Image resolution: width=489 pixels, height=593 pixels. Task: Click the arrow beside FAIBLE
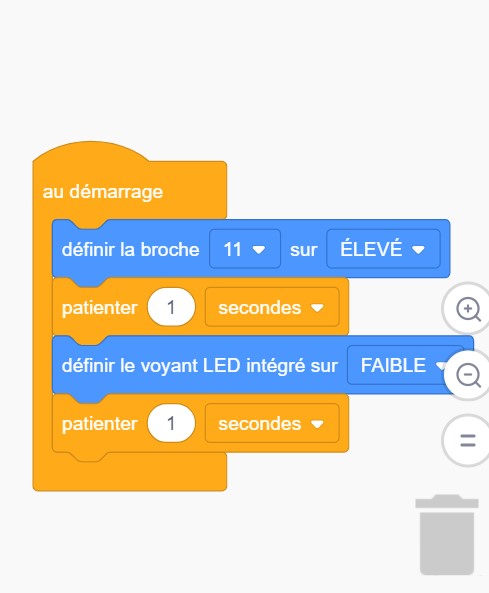point(441,366)
